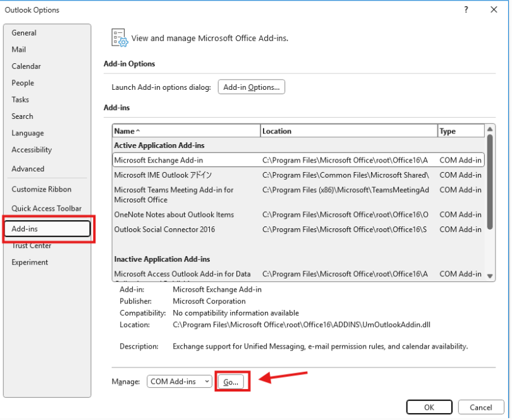Click the add-ins list scroll down arrow
Image resolution: width=512 pixels, height=420 pixels.
click(490, 276)
